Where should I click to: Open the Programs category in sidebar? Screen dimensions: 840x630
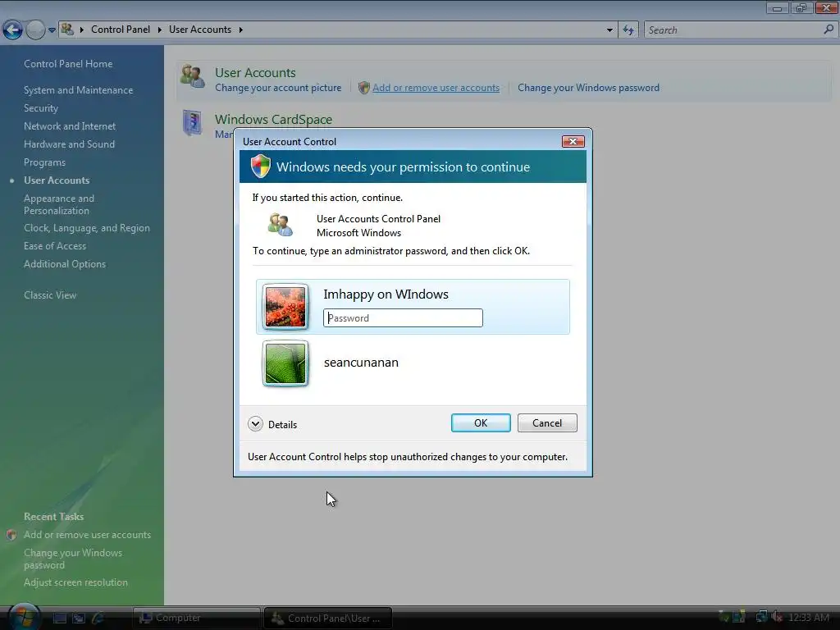point(44,162)
